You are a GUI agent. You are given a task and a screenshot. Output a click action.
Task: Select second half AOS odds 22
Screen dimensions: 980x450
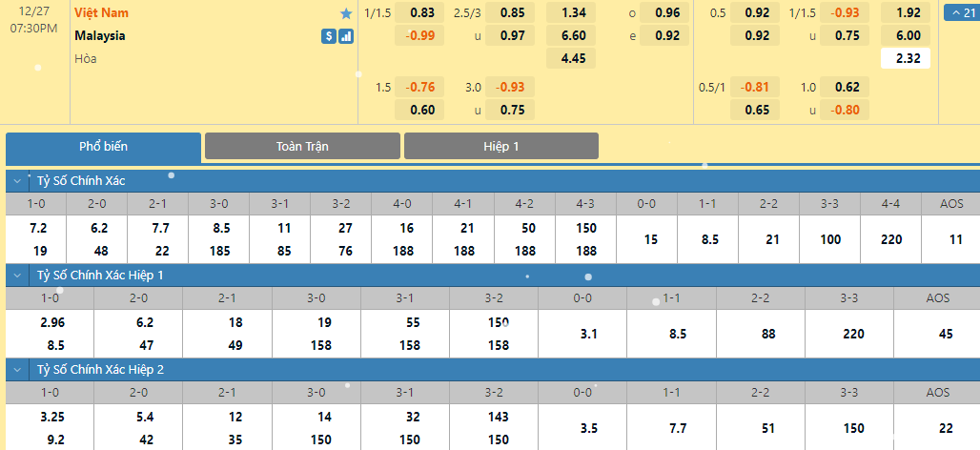[946, 428]
